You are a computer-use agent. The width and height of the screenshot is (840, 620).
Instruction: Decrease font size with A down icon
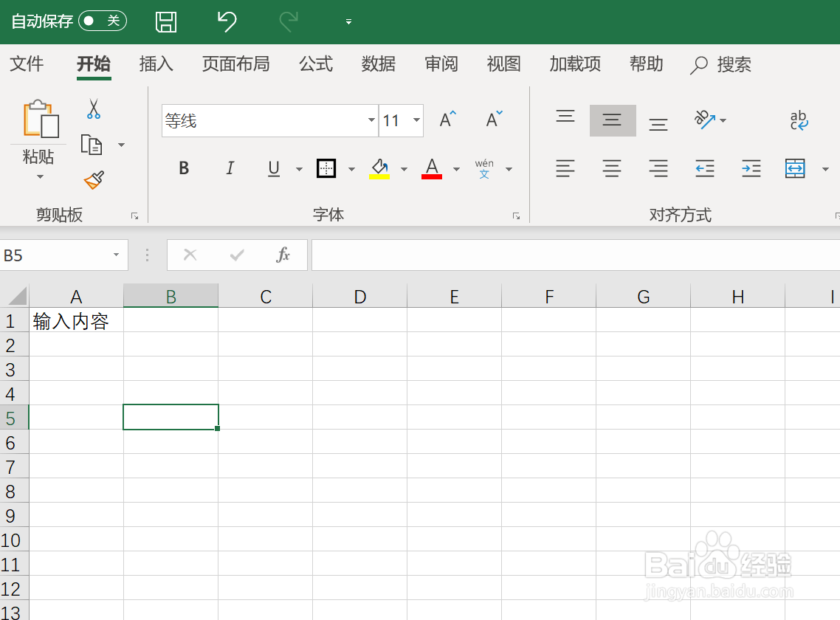[x=494, y=120]
